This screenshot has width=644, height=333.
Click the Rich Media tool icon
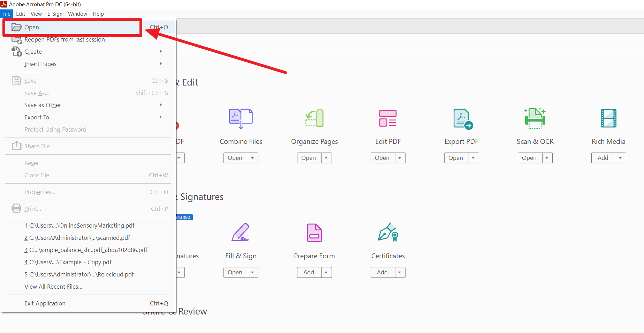pos(608,118)
